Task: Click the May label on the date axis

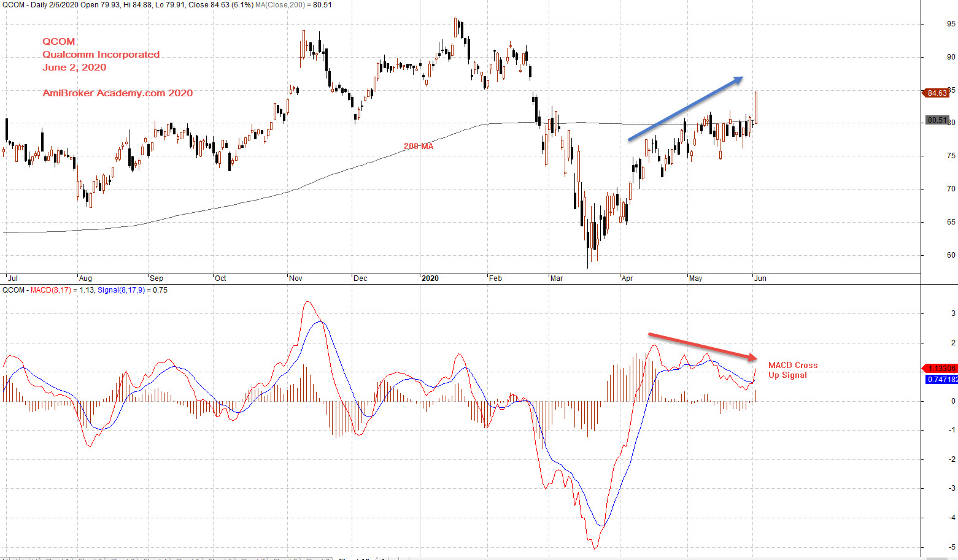Action: [695, 278]
